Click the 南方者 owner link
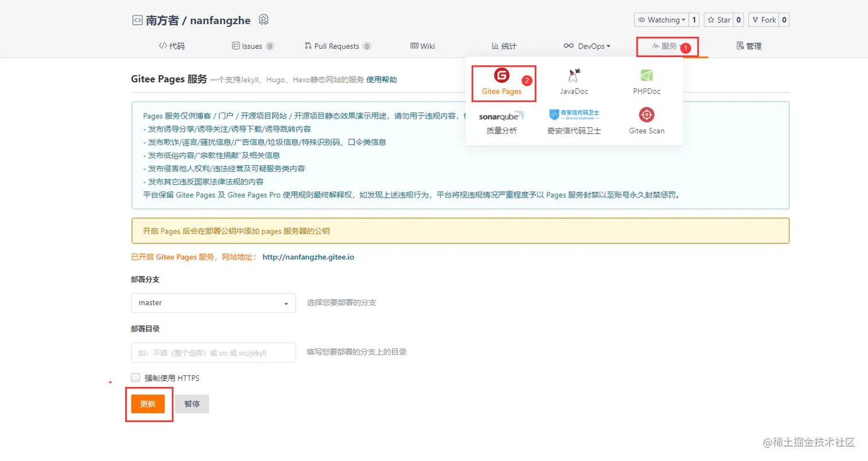868x461 pixels. coord(162,20)
